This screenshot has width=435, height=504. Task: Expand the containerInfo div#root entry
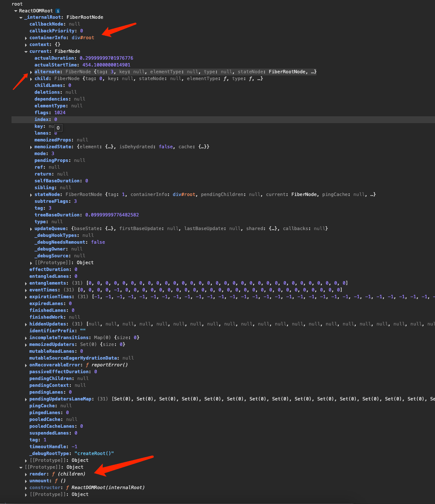[x=26, y=38]
